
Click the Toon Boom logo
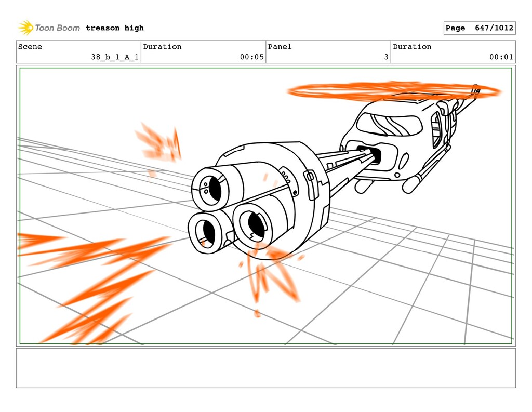(49, 28)
